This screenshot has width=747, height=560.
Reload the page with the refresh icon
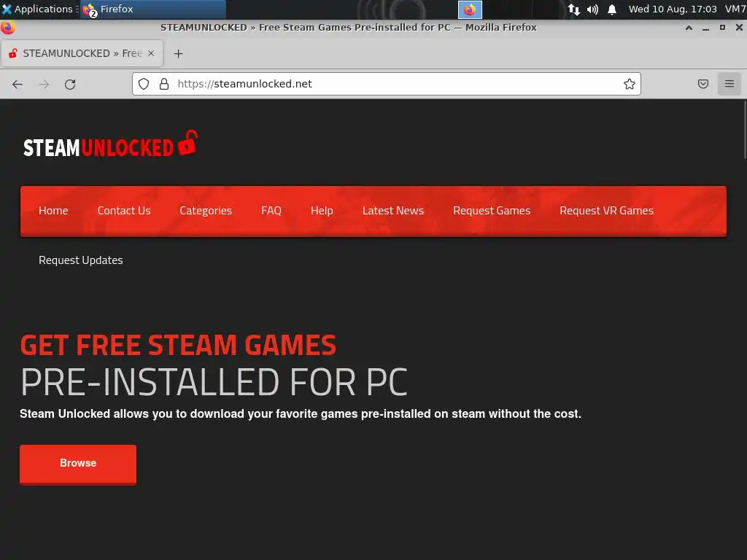pyautogui.click(x=70, y=85)
